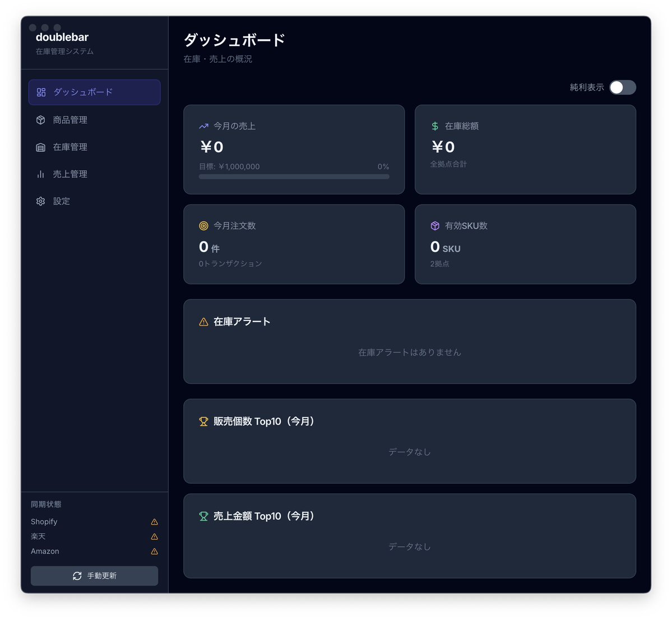Click the 在庫アラート warning triangle icon
Image resolution: width=672 pixels, height=619 pixels.
pyautogui.click(x=203, y=322)
